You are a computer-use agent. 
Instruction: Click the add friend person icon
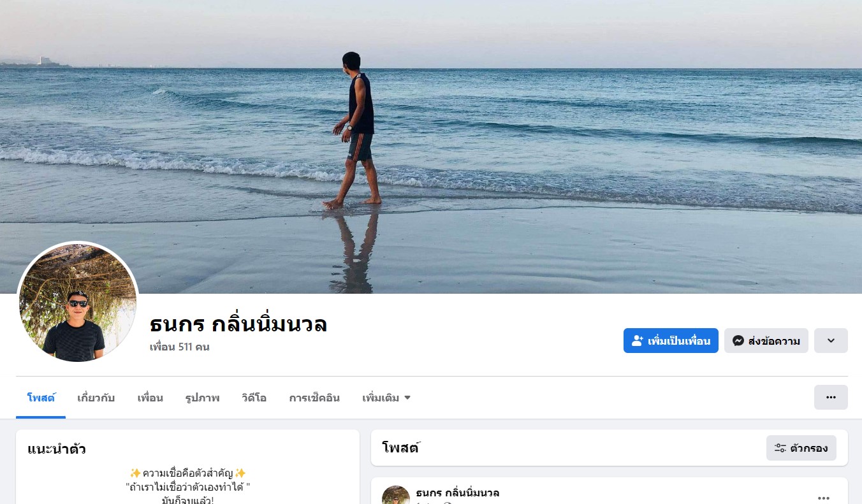click(x=637, y=341)
